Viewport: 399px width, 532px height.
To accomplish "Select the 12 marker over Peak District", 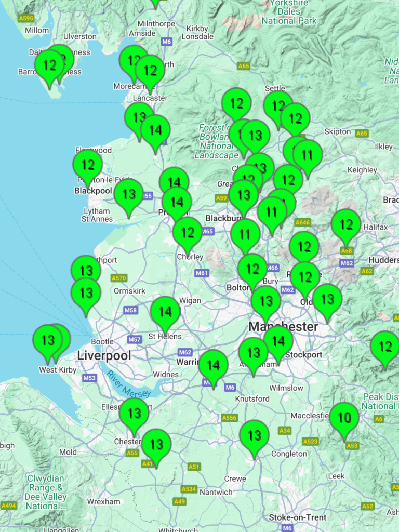I will pyautogui.click(x=385, y=347).
